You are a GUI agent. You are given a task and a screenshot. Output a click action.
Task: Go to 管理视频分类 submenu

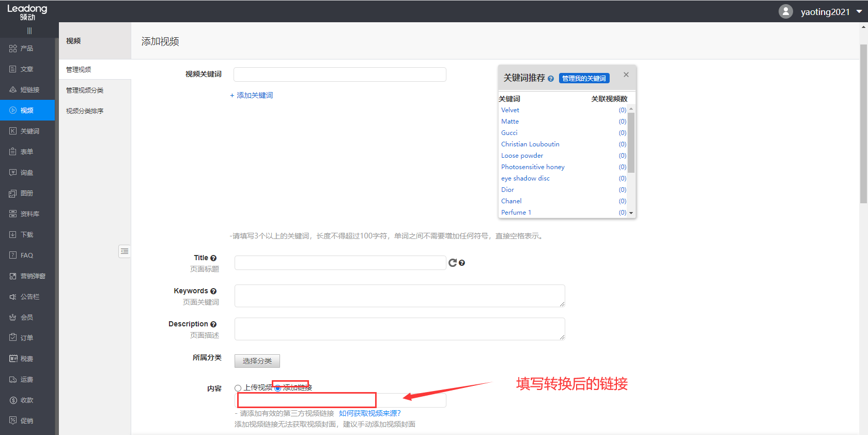[x=85, y=91]
